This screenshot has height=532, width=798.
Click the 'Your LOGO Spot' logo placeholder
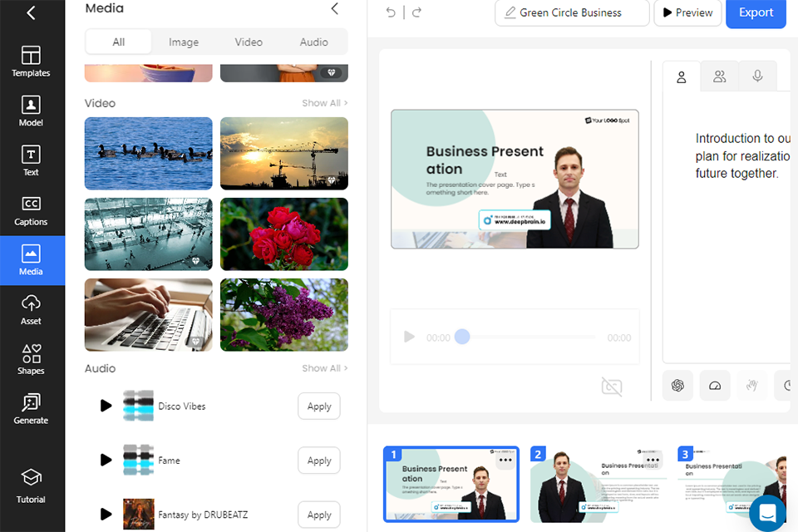pyautogui.click(x=607, y=121)
